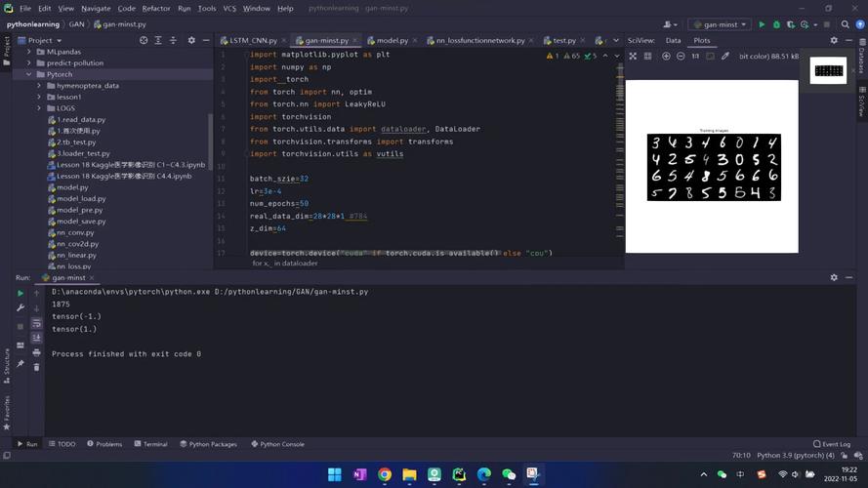Open gan-minst run configuration dropdown
Image resolution: width=868 pixels, height=488 pixels.
721,24
